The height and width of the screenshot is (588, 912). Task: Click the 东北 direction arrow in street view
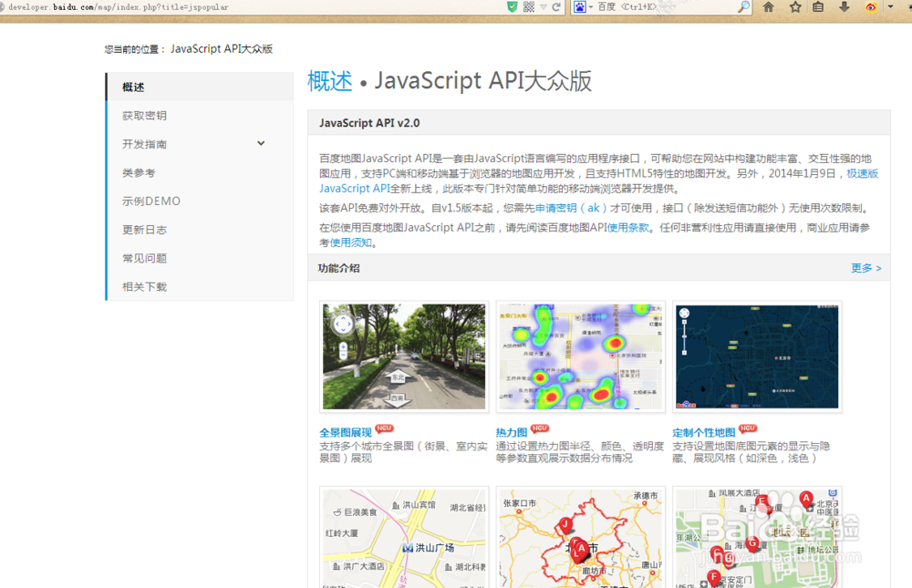[x=398, y=377]
